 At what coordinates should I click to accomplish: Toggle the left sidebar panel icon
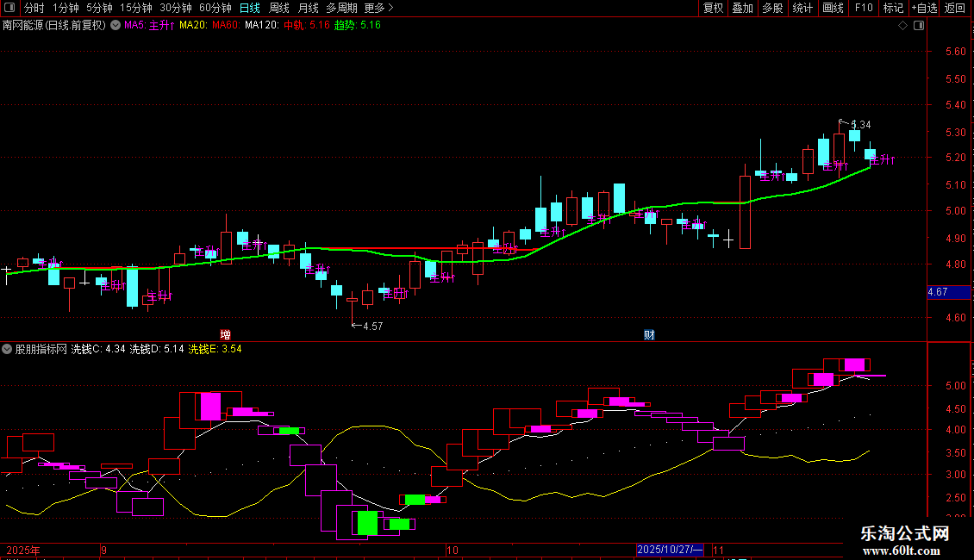[x=9, y=8]
